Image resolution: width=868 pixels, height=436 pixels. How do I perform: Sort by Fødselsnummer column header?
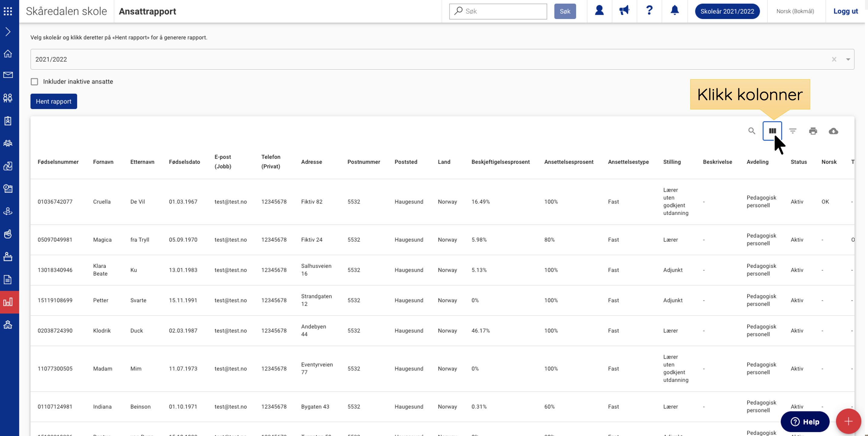pos(58,162)
